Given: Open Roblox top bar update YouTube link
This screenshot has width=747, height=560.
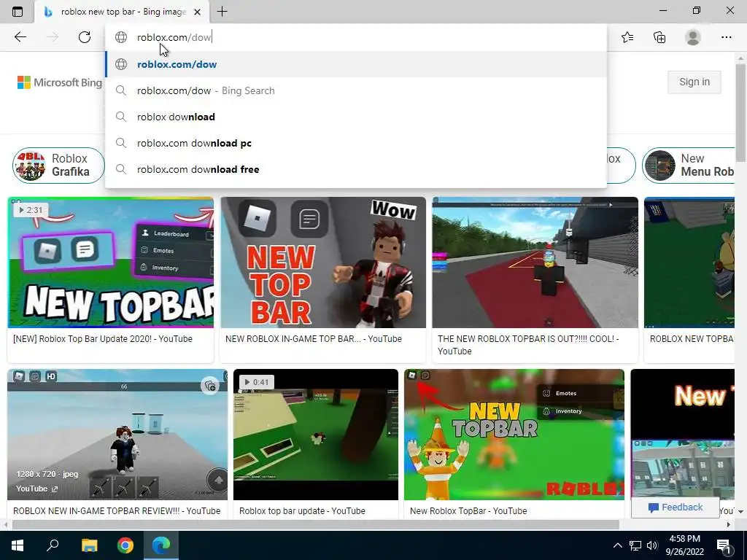Looking at the screenshot, I should [x=302, y=511].
